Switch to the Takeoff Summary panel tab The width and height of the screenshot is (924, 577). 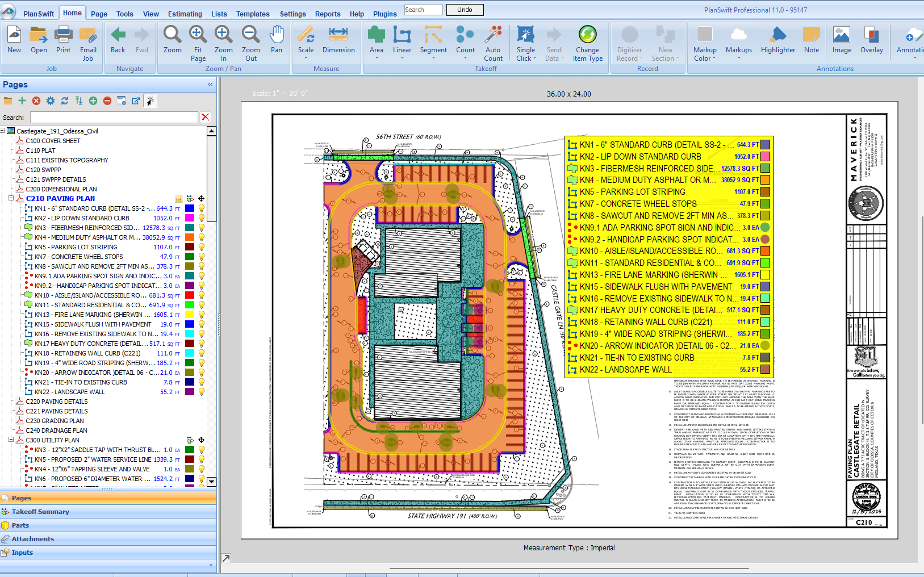point(108,512)
